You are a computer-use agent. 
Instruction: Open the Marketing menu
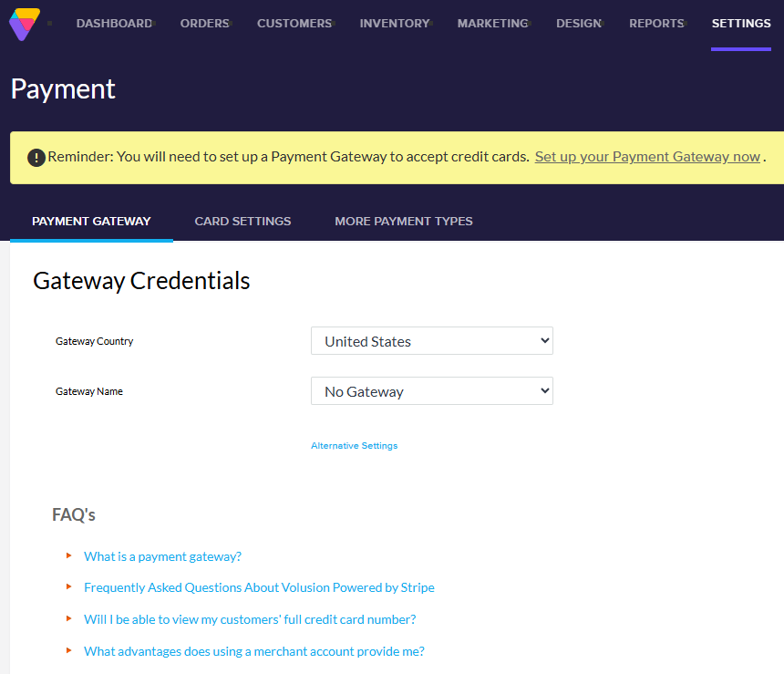click(491, 23)
